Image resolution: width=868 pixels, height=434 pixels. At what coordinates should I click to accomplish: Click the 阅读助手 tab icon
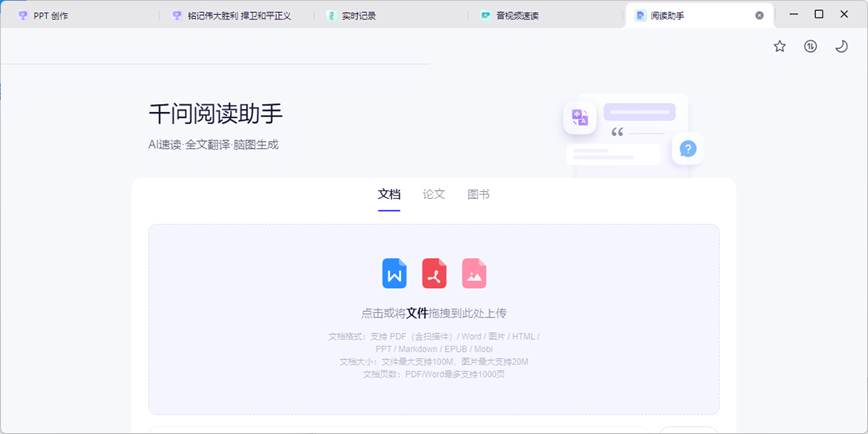640,15
